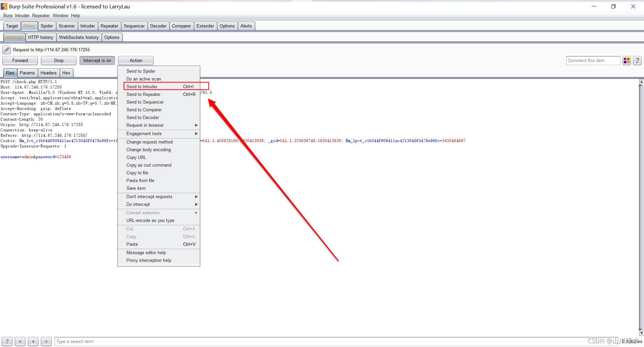The height and width of the screenshot is (347, 644).
Task: Expand the Do intercept submenu
Action: click(x=159, y=205)
